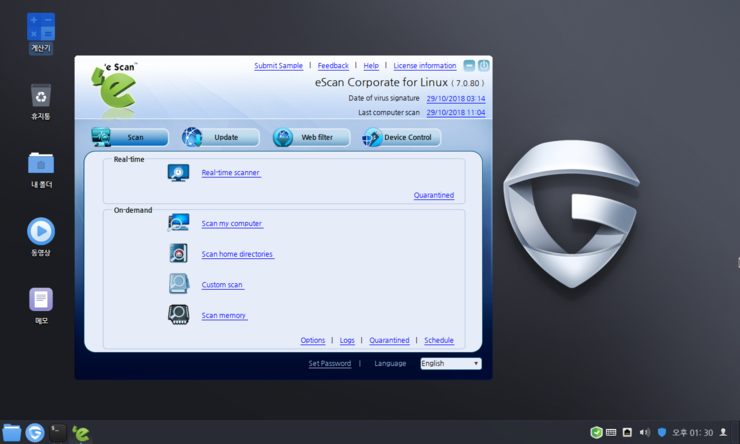Switch to Device Control tab

(402, 137)
